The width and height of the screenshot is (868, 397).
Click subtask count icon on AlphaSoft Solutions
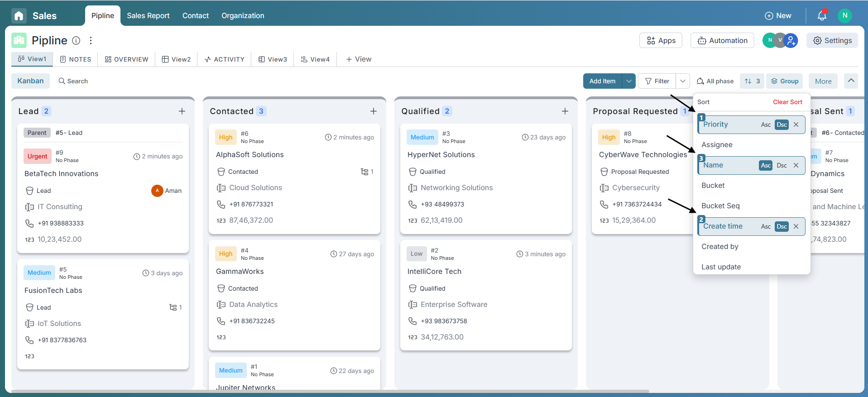point(364,172)
